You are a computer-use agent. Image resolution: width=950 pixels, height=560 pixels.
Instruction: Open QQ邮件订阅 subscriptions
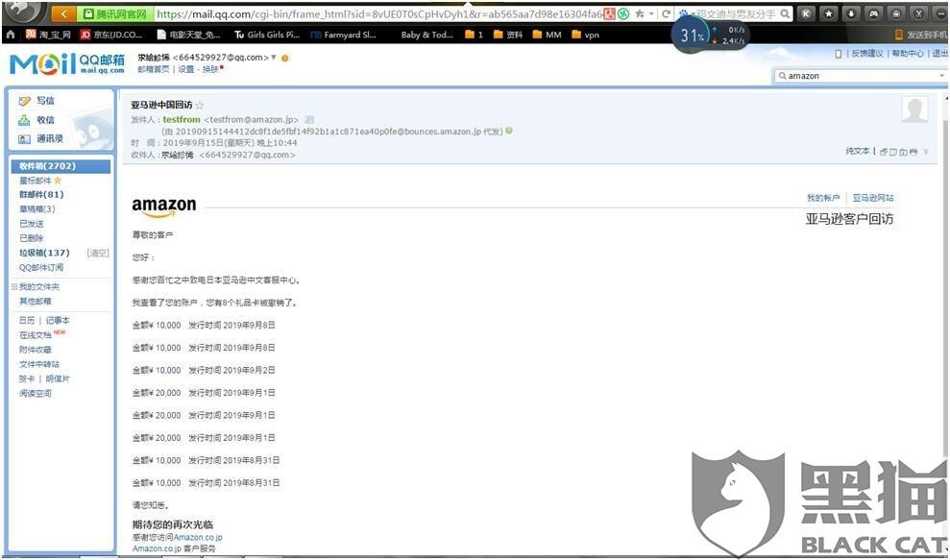(x=41, y=267)
